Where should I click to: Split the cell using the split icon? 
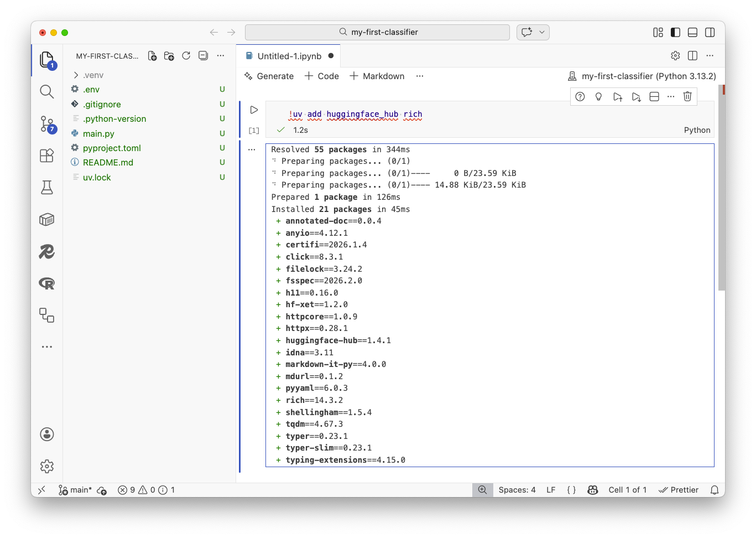[654, 96]
